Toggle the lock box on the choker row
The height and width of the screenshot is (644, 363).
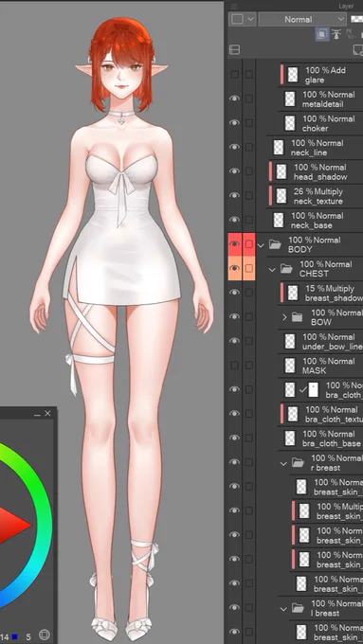click(x=249, y=123)
